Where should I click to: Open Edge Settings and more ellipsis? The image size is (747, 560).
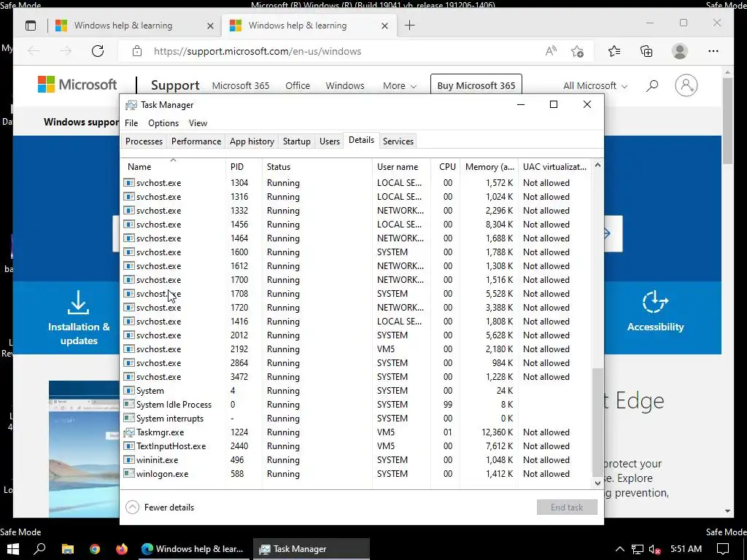point(713,51)
